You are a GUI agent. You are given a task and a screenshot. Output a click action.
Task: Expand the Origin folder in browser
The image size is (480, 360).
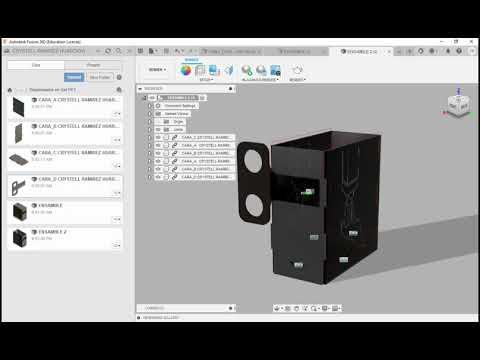(x=150, y=122)
